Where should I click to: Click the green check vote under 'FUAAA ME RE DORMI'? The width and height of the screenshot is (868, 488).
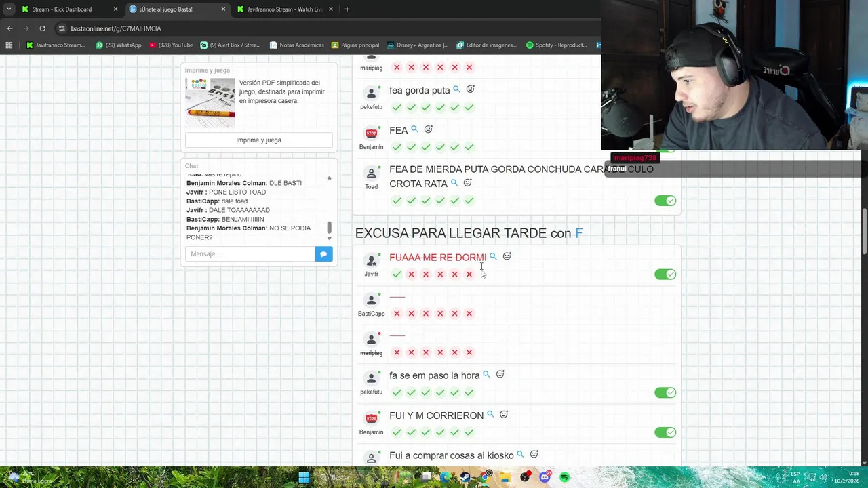397,274
